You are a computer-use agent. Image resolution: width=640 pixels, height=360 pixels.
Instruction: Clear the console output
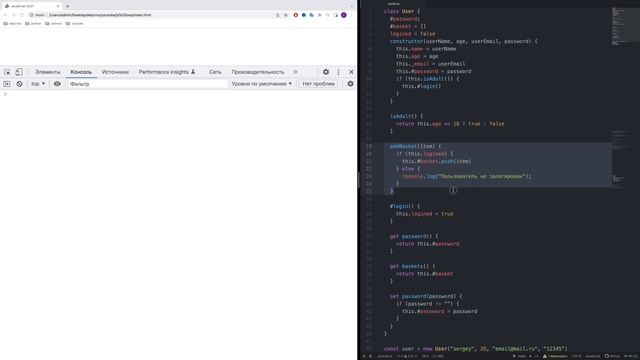pos(19,84)
